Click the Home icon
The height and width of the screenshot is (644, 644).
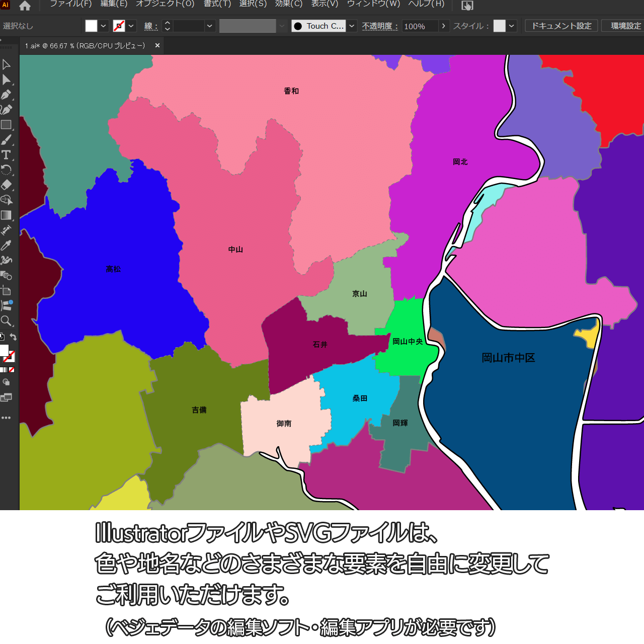[25, 6]
